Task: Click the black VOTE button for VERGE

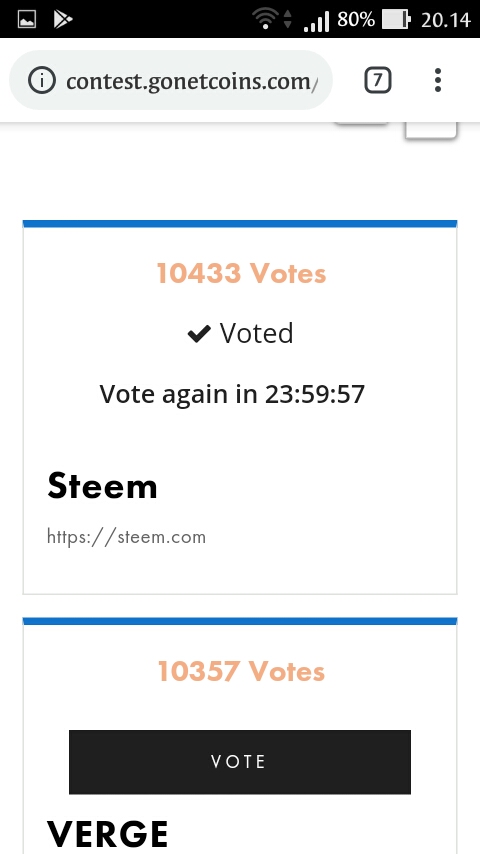Action: (240, 761)
